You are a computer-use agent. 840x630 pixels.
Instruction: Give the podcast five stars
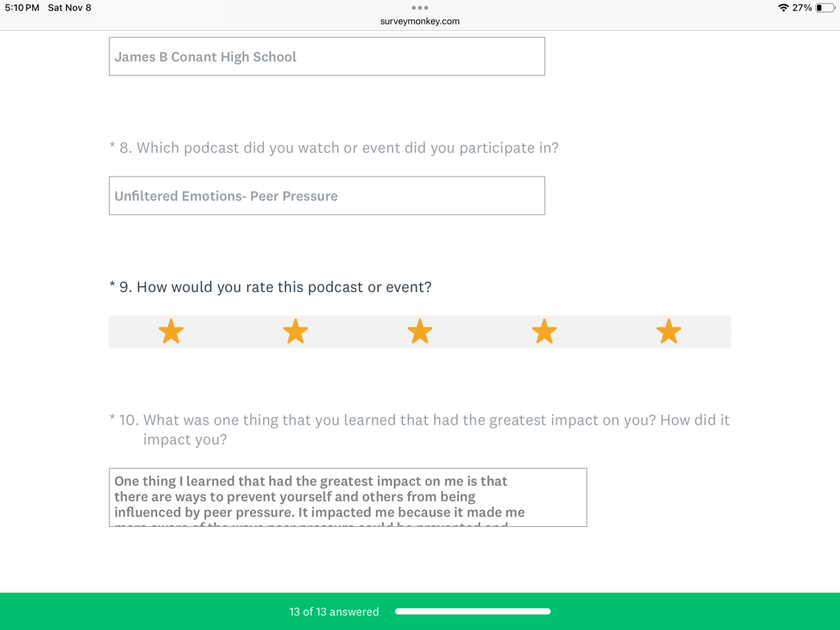click(669, 331)
